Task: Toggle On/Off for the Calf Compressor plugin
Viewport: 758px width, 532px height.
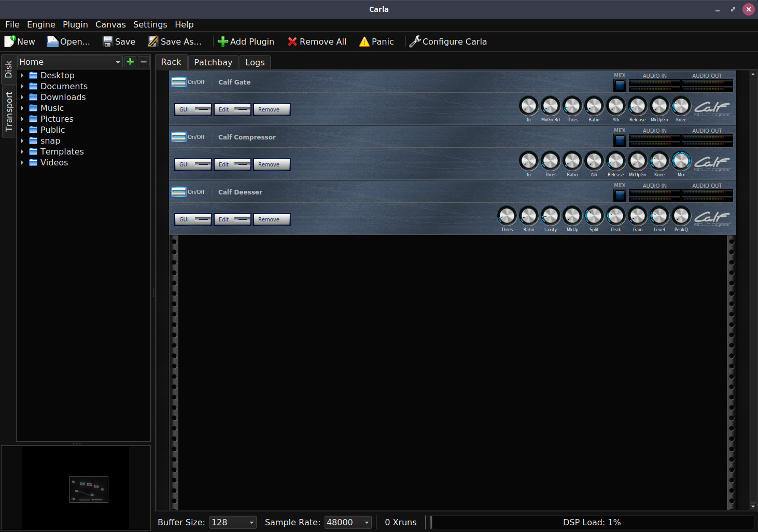Action: (178, 136)
